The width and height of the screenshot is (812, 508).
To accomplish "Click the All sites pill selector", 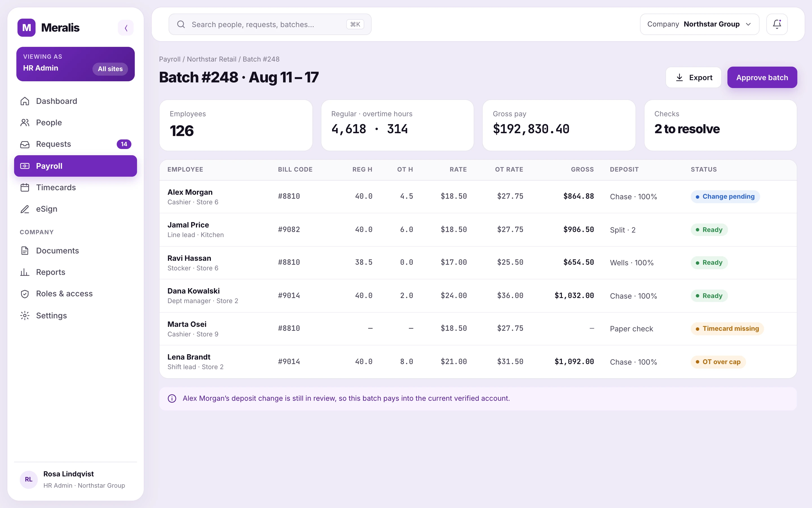I will point(110,69).
